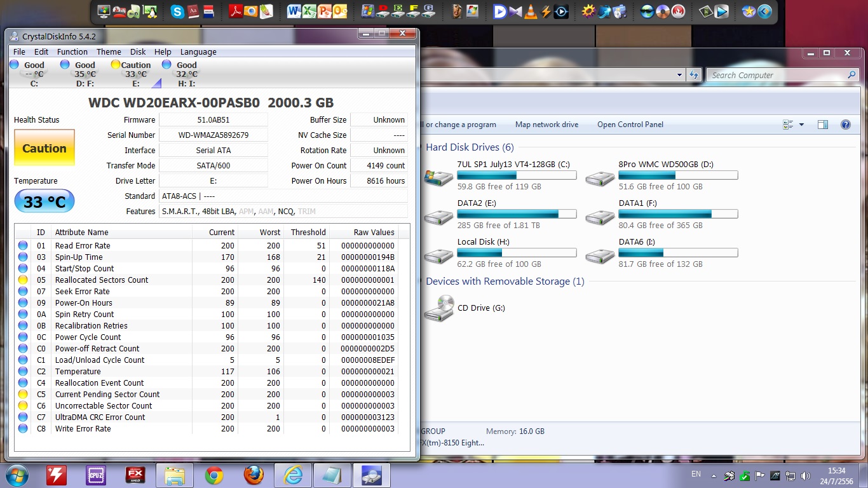Open Outlook from the dock
This screenshot has height=488, width=868.
(x=340, y=11)
